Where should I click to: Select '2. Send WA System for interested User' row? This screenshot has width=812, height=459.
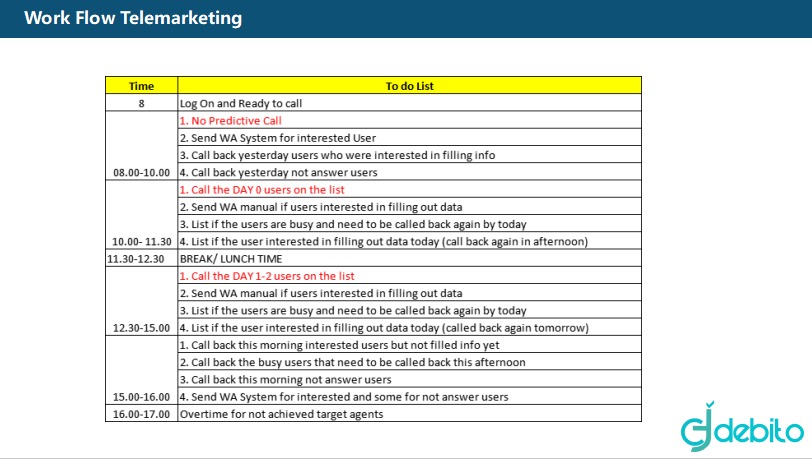click(x=409, y=138)
